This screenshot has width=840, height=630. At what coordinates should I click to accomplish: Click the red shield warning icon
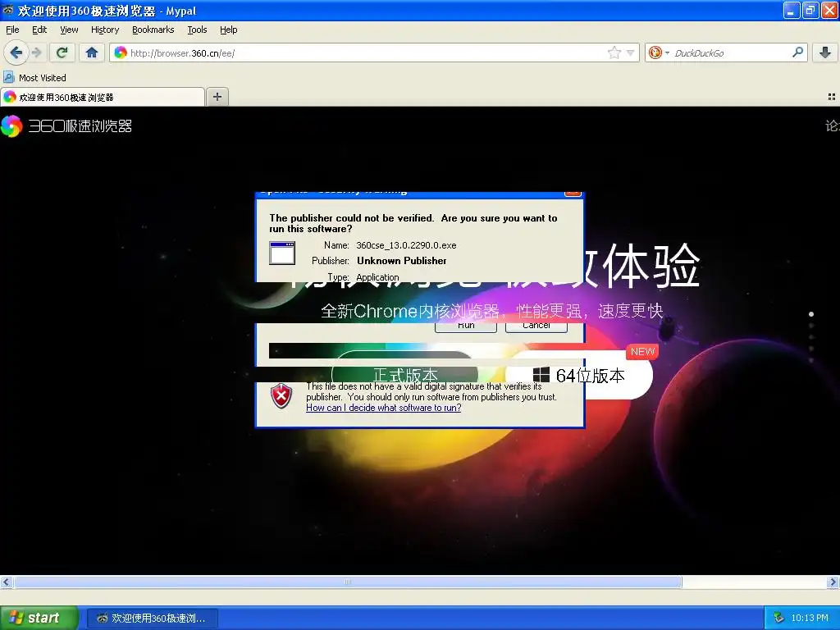pyautogui.click(x=281, y=396)
